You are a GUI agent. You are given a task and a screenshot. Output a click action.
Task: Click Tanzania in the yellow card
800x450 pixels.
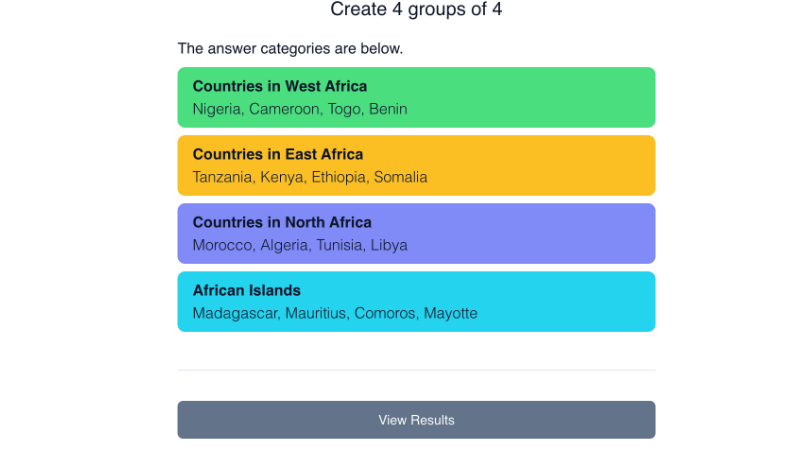coord(222,177)
